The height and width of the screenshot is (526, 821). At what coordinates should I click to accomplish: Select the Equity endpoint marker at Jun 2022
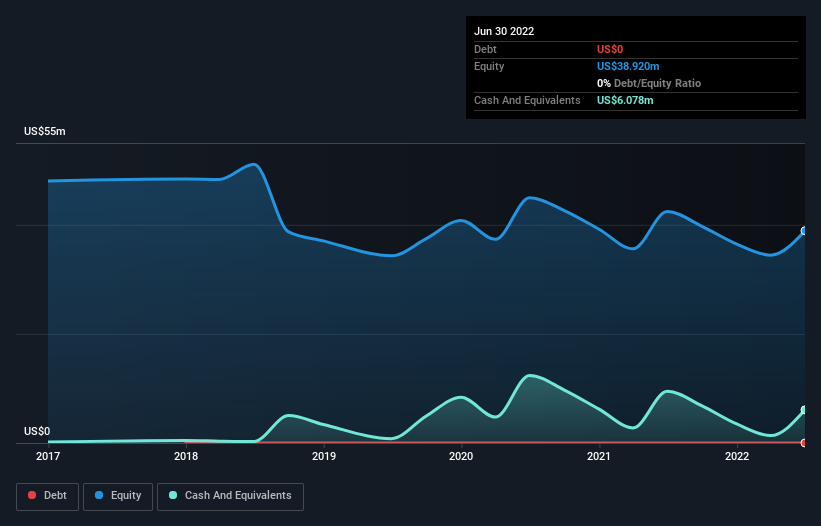[804, 231]
